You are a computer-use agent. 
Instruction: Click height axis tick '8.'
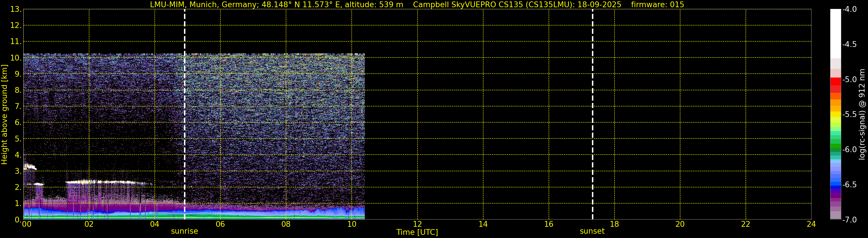(x=18, y=90)
